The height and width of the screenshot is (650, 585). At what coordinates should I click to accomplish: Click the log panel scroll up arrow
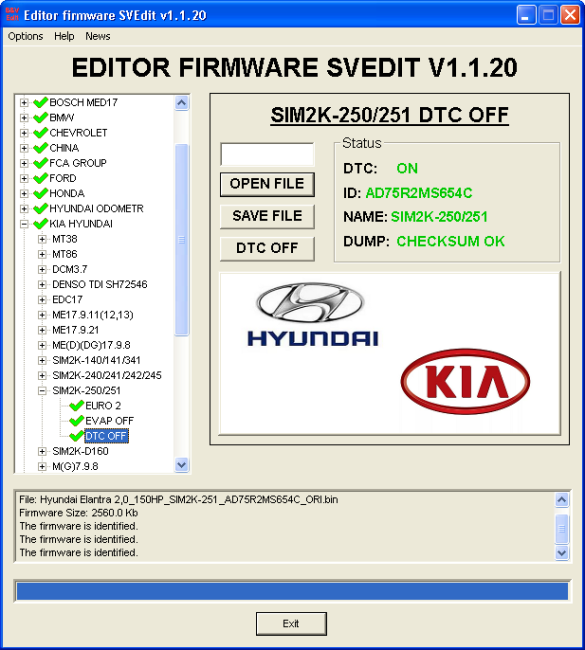(x=562, y=500)
